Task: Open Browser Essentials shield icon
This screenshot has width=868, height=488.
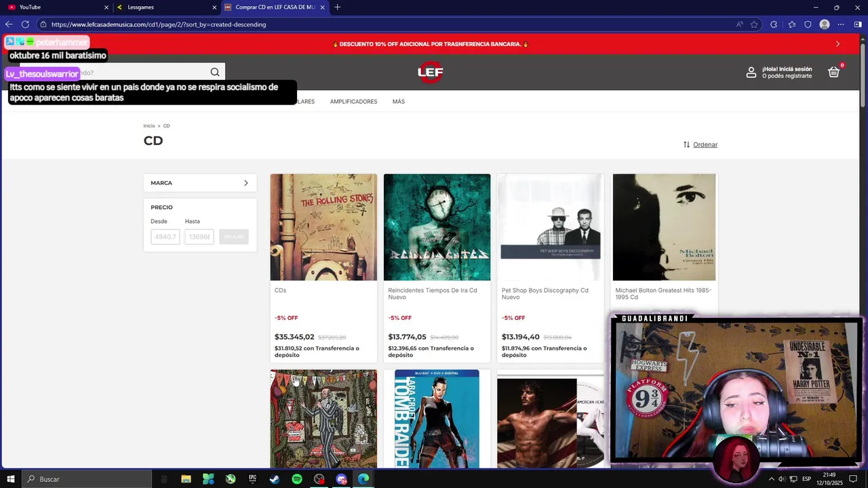Action: click(808, 24)
